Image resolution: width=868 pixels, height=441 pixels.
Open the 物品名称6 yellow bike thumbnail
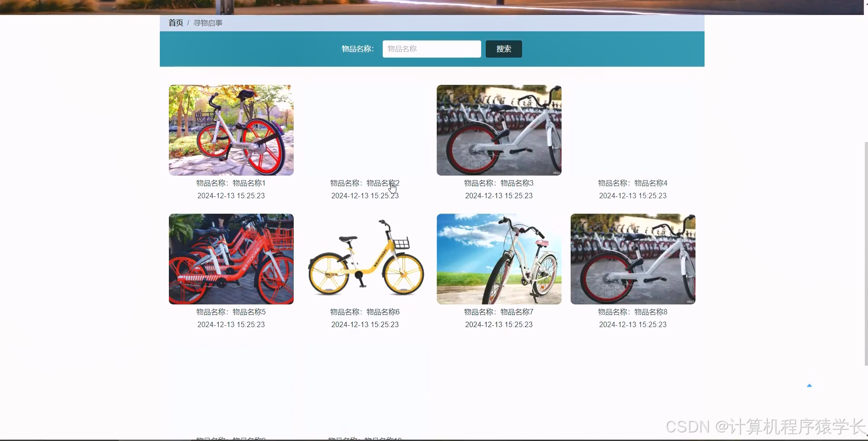[365, 259]
